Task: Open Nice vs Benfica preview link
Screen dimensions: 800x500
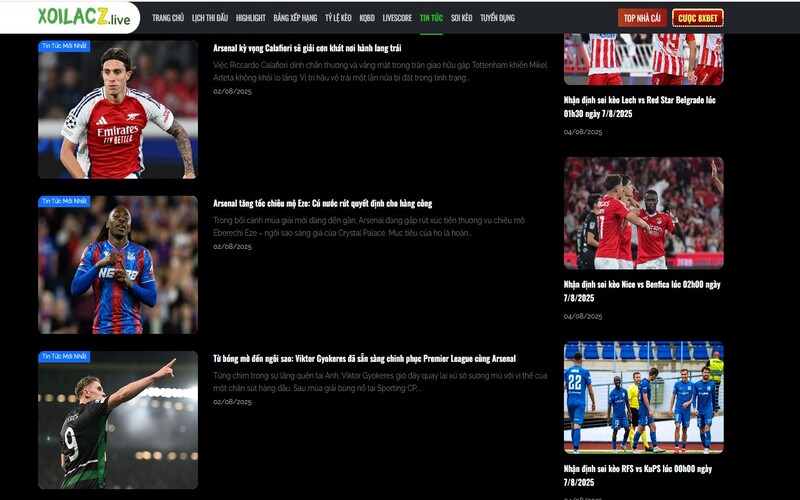Action: click(642, 291)
